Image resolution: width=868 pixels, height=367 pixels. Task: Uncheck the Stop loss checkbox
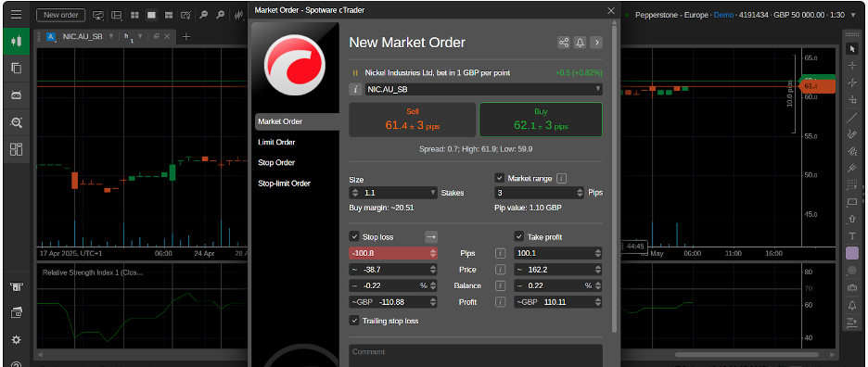(354, 237)
